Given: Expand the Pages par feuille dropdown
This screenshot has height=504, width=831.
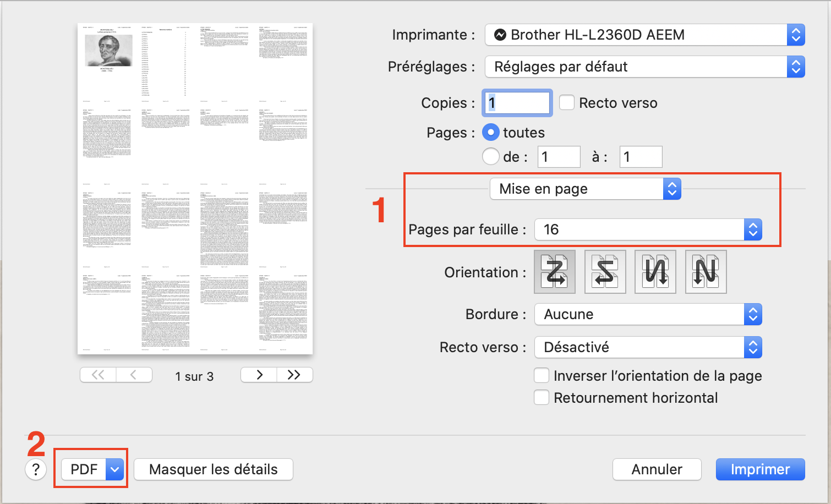Looking at the screenshot, I should point(648,229).
